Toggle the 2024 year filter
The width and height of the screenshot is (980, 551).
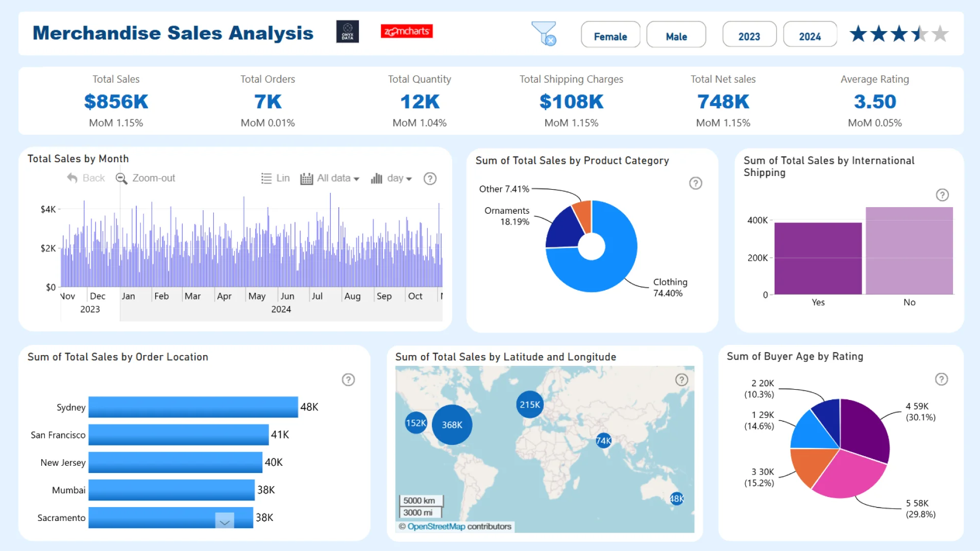[x=810, y=35]
